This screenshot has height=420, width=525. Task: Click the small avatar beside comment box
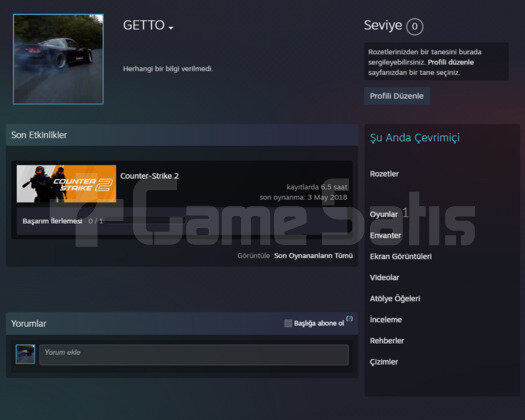25,354
